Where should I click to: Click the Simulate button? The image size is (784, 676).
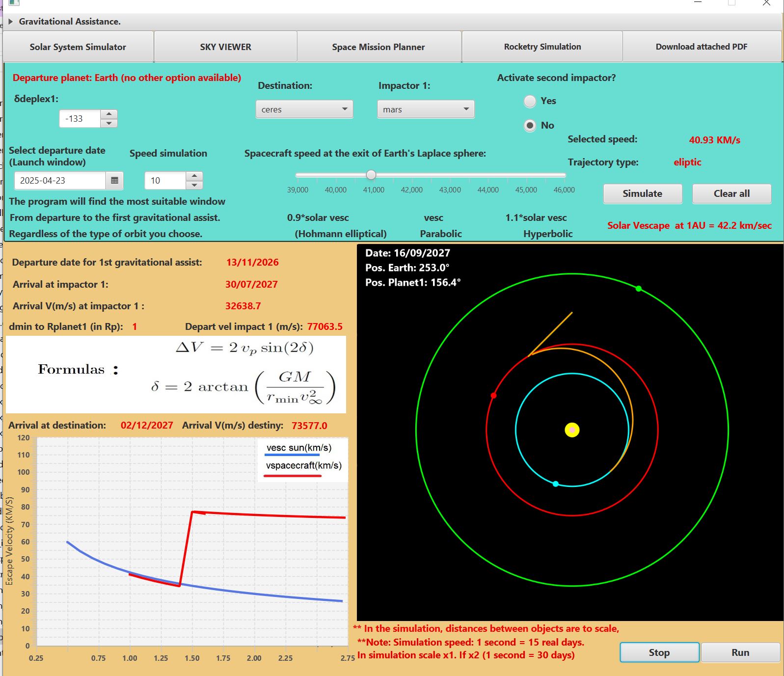[643, 194]
